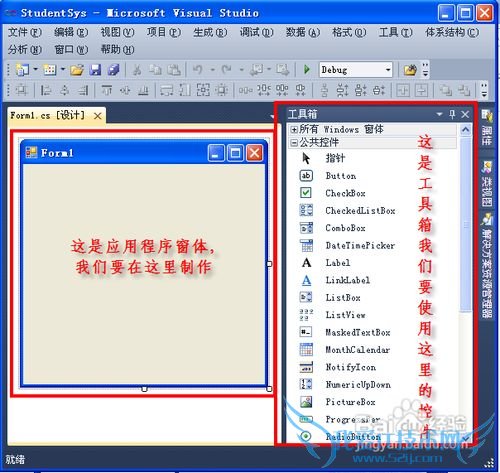
Task: Open the 工具箱 window position dropdown arrow
Action: pyautogui.click(x=440, y=114)
